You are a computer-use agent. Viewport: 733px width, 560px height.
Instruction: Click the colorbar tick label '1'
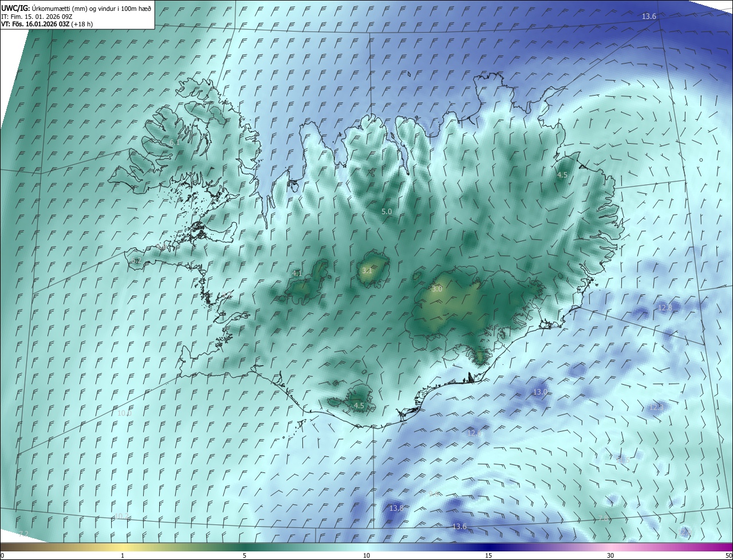(x=123, y=556)
